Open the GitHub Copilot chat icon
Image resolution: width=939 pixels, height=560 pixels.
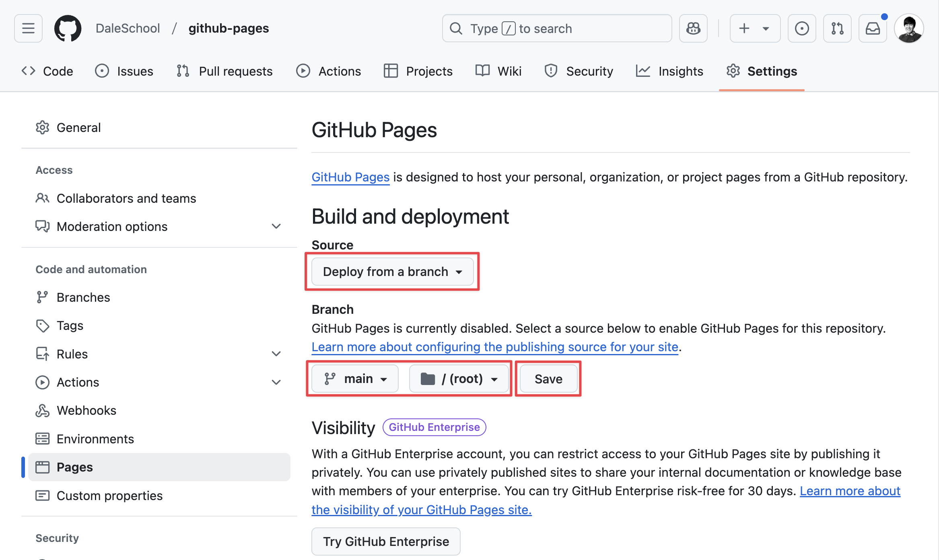click(x=693, y=28)
